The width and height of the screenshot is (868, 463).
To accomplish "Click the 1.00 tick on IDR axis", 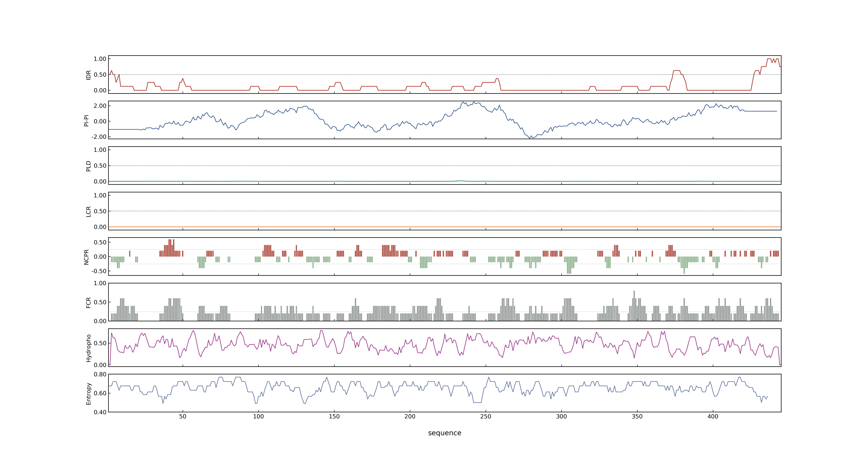I will (100, 59).
